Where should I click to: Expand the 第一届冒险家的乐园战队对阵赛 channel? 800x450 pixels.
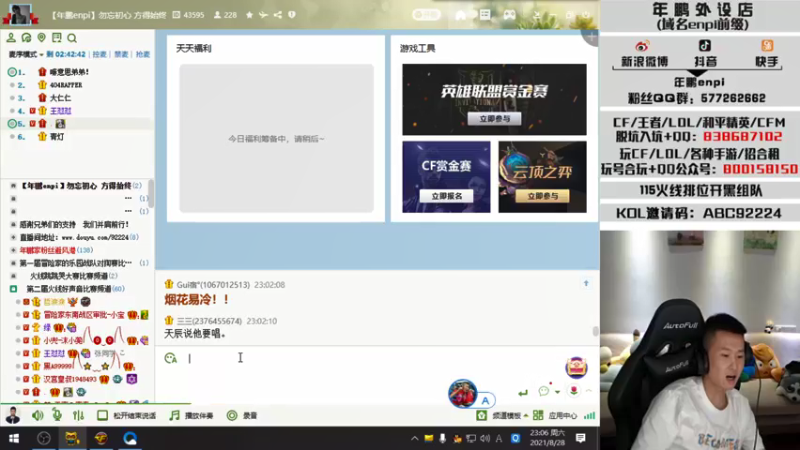coord(14,263)
